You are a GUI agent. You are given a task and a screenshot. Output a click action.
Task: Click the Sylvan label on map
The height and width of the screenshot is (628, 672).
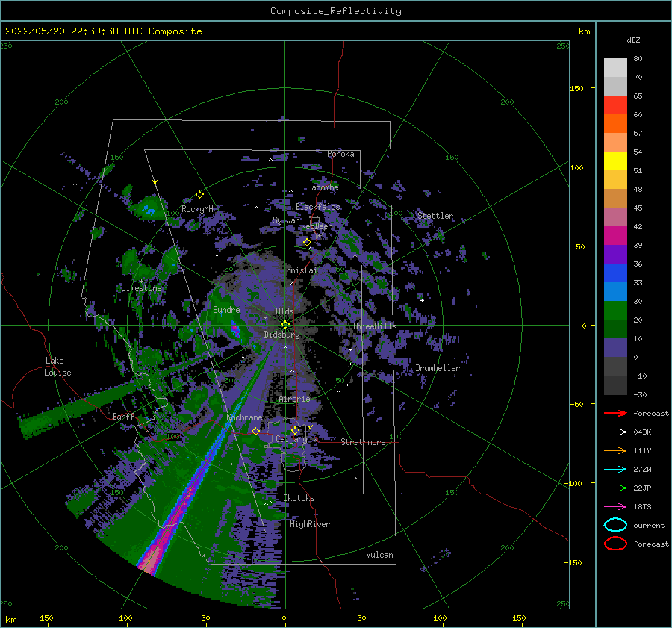click(x=286, y=220)
